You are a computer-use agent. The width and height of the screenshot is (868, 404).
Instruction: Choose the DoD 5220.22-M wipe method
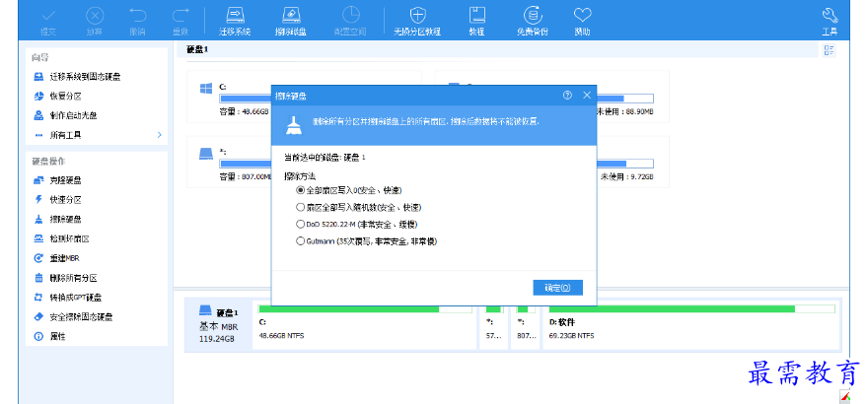301,224
